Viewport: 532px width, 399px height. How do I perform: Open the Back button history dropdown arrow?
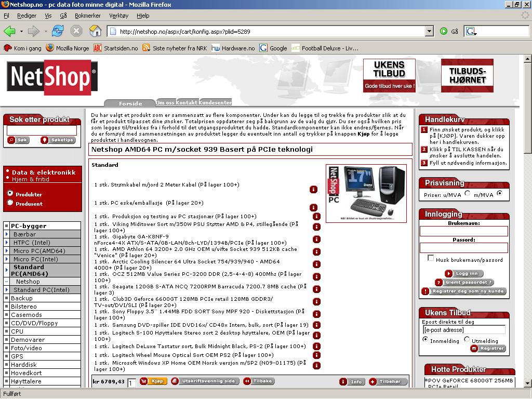tap(21, 32)
